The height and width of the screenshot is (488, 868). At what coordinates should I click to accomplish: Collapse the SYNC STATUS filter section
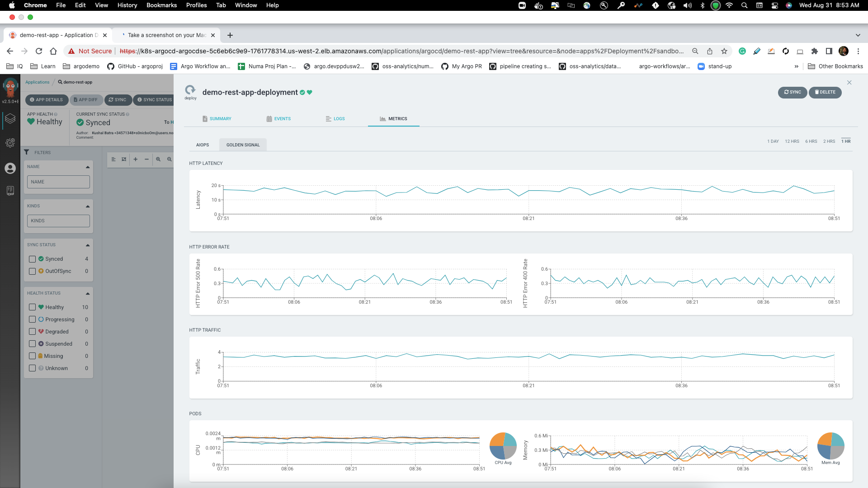click(x=88, y=245)
